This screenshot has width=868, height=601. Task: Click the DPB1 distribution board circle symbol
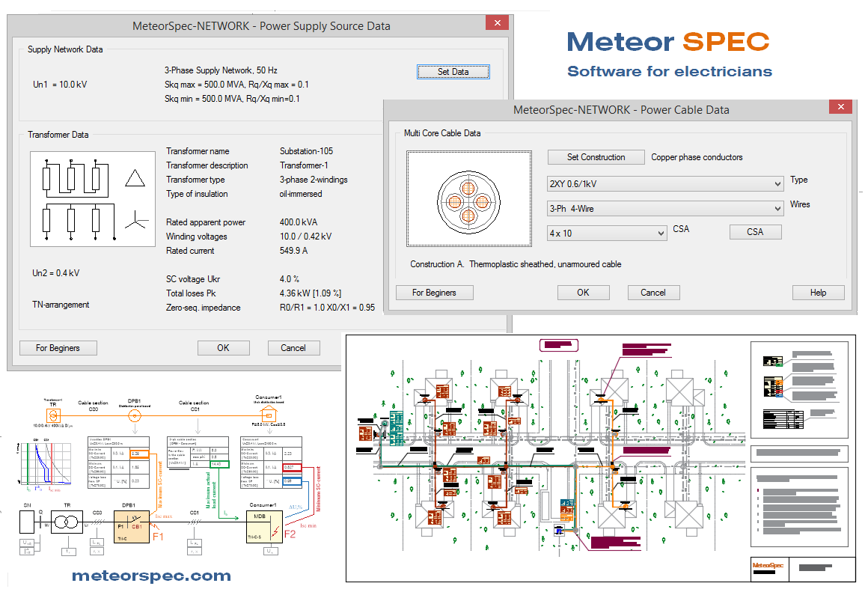click(134, 415)
